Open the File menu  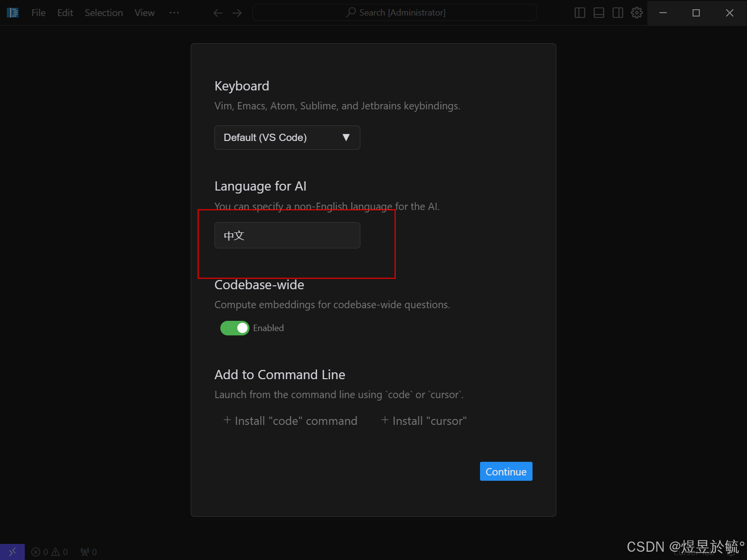pyautogui.click(x=38, y=13)
